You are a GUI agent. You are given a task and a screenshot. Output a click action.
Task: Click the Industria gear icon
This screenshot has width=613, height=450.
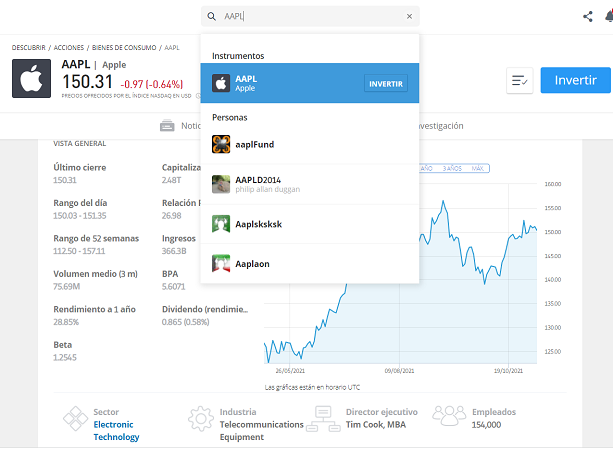(x=201, y=419)
